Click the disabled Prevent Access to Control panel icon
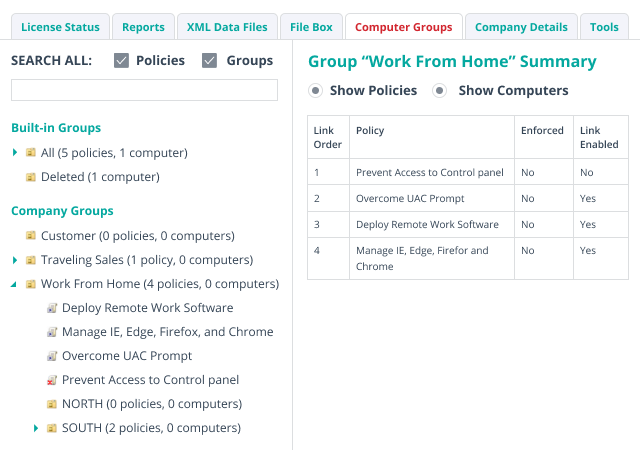This screenshot has height=450, width=640. point(52,380)
